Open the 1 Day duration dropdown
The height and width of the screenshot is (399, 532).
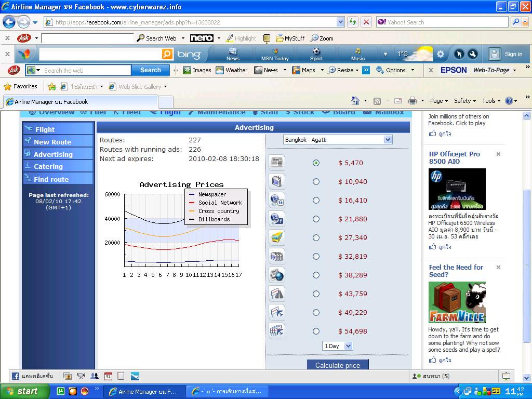click(x=337, y=345)
